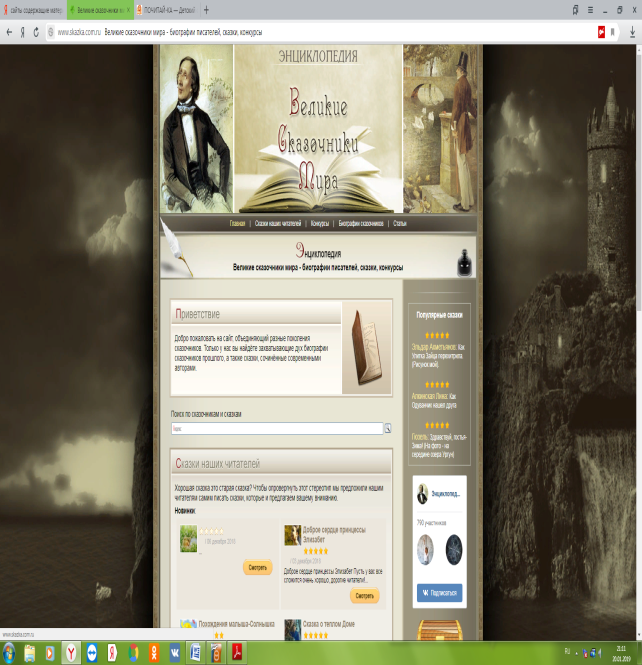Open TeamViewer from the taskbar
The image size is (642, 665).
pyautogui.click(x=92, y=654)
